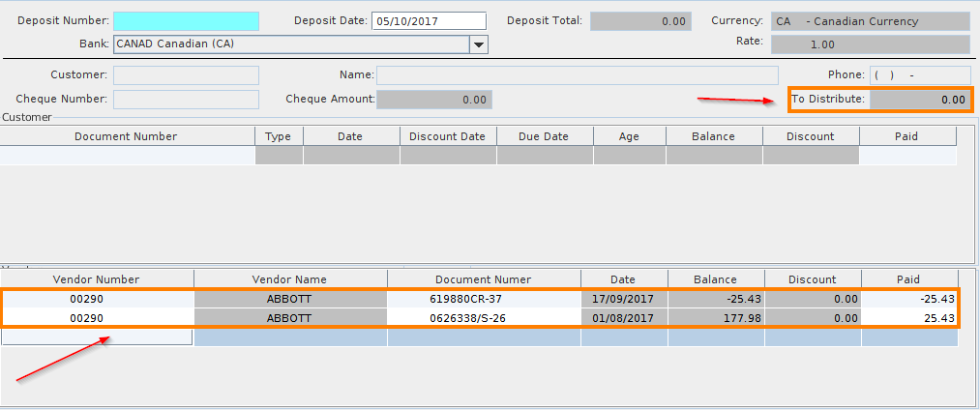The width and height of the screenshot is (980, 410).
Task: Open the Bank dropdown arrow
Action: pyautogui.click(x=478, y=44)
